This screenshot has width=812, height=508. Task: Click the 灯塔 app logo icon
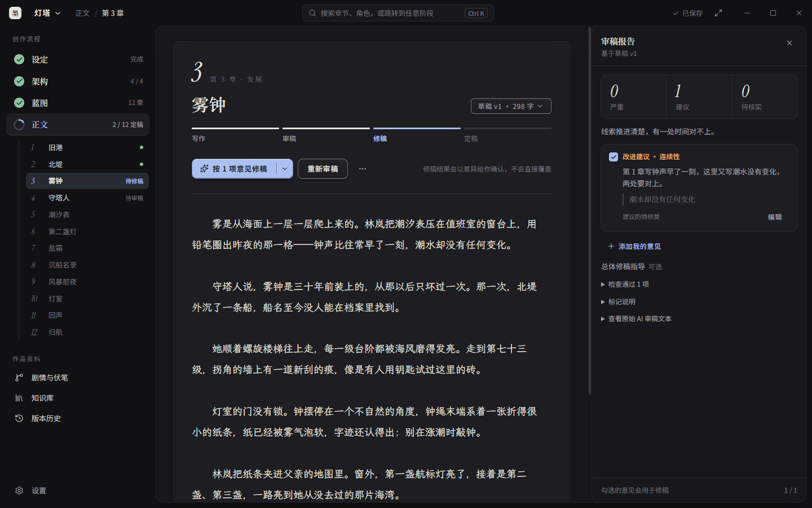(15, 13)
